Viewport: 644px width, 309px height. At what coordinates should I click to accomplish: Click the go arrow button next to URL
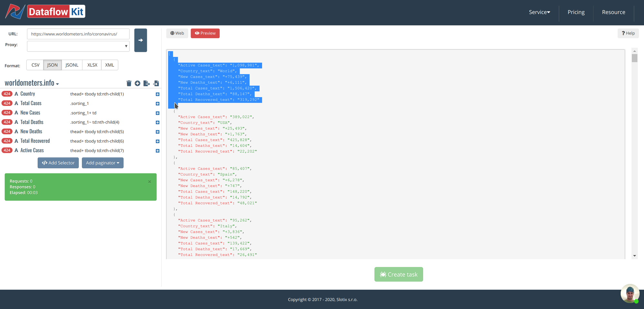[x=140, y=40]
